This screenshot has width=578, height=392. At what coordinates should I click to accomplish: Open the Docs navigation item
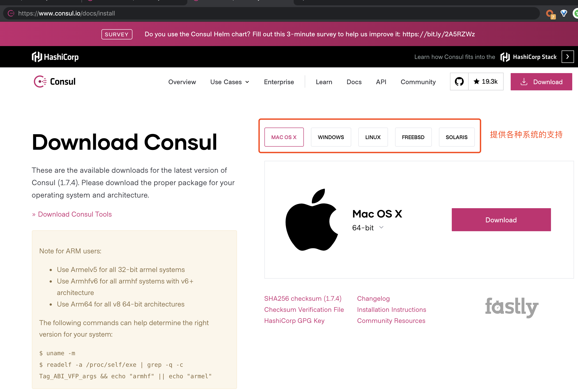[x=354, y=82]
